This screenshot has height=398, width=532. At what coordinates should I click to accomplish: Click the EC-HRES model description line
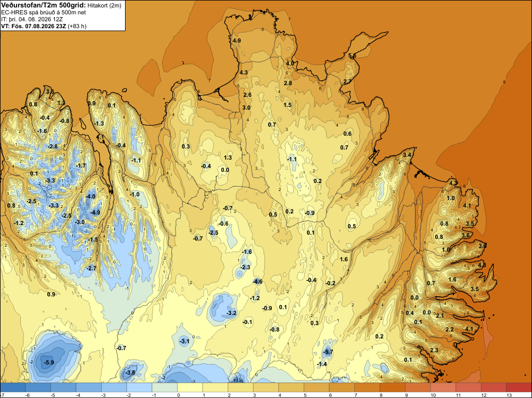pos(44,12)
